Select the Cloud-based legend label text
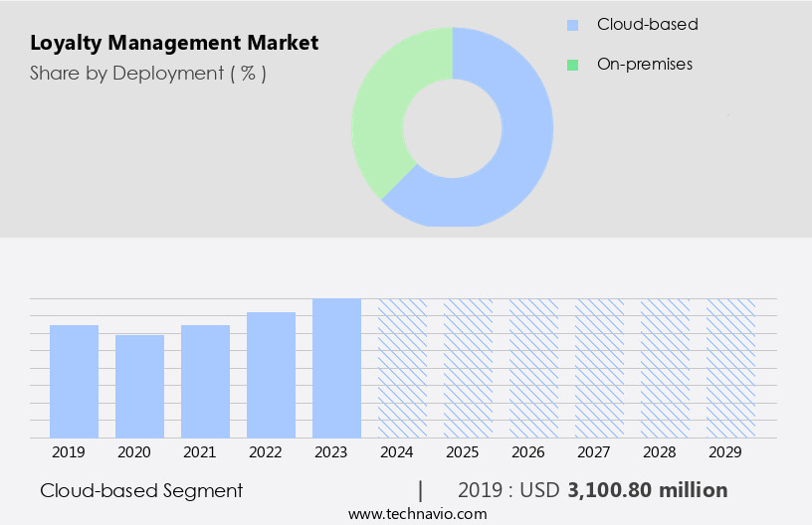 point(647,25)
